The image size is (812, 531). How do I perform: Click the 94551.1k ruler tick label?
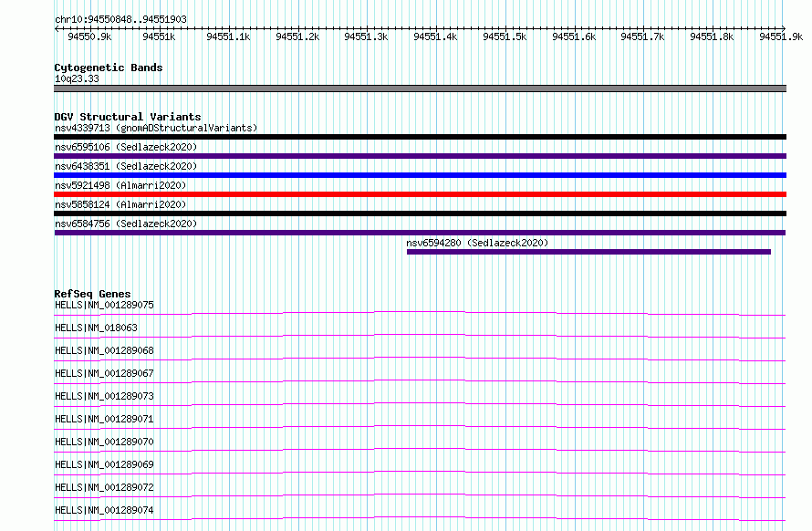[x=228, y=36]
